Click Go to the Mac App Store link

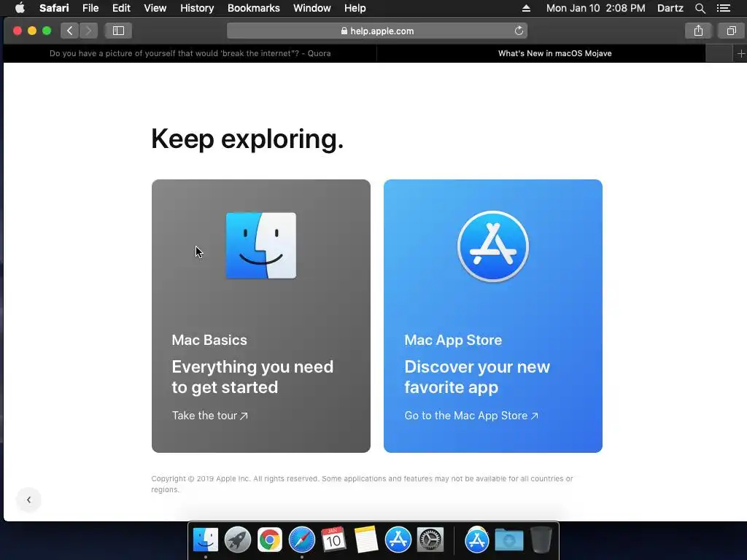tap(471, 416)
